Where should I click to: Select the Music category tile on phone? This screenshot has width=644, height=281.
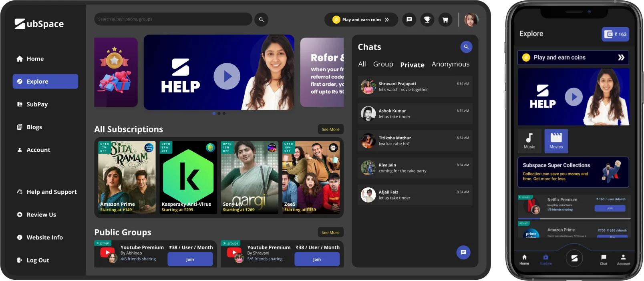[529, 141]
